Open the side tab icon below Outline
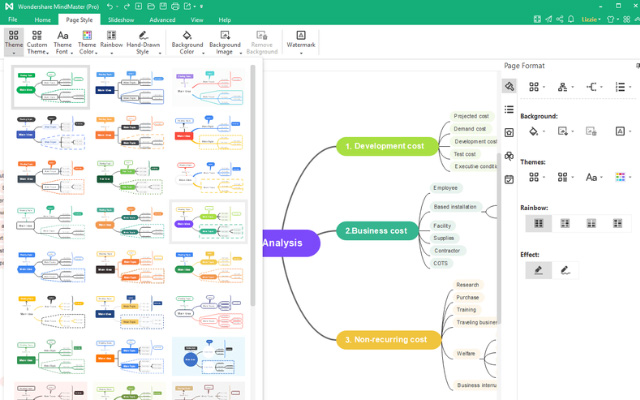This screenshot has width=640, height=400. pyautogui.click(x=509, y=132)
